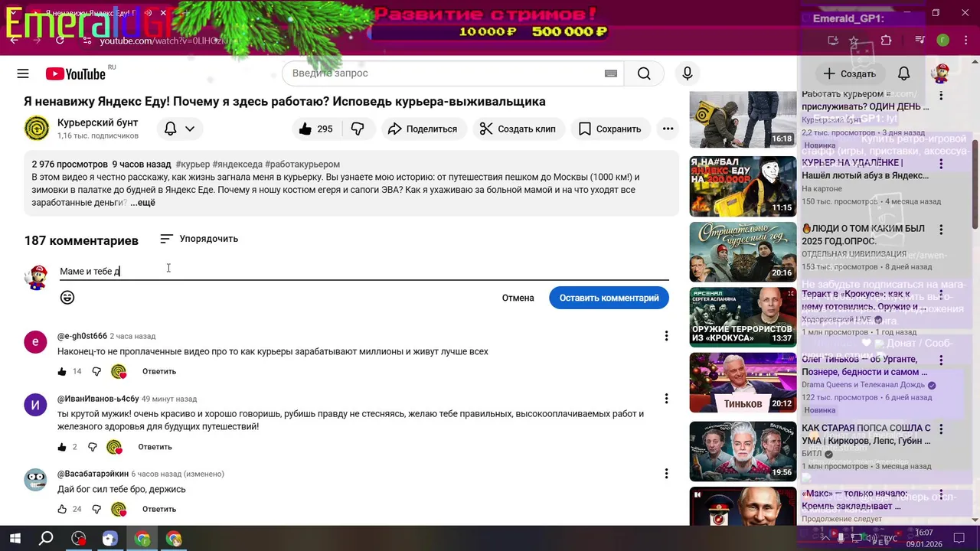Open the commenter avatar of @ИванИванов-ь4с6у
Viewport: 980px width, 551px height.
pos(35,405)
